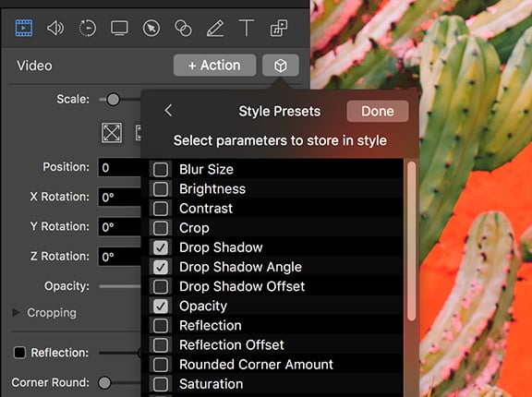
Task: Click the 'Saturation' label text
Action: (x=211, y=384)
